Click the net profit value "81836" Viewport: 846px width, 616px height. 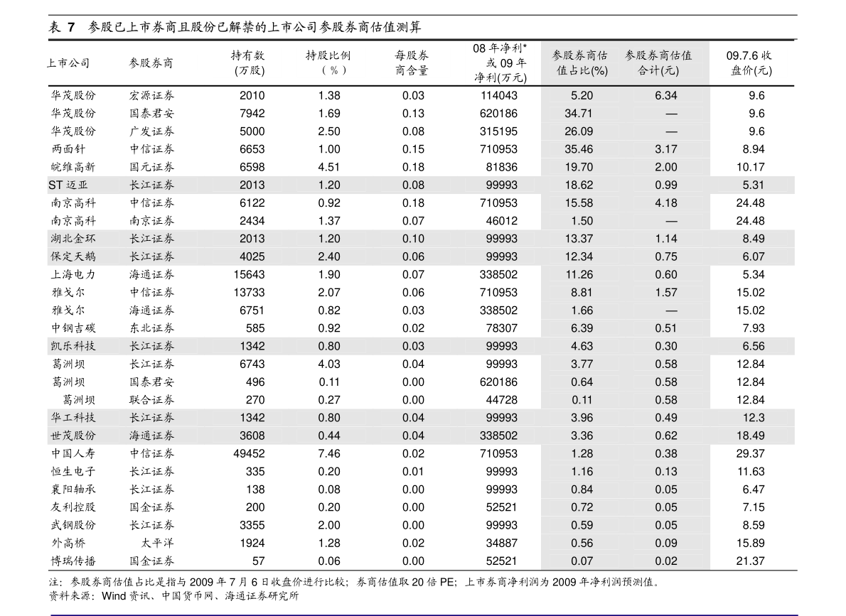pyautogui.click(x=501, y=167)
